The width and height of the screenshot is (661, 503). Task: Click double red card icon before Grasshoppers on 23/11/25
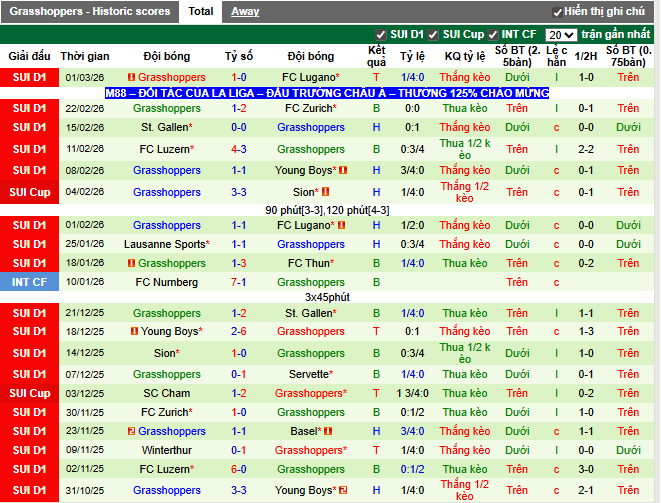(131, 432)
